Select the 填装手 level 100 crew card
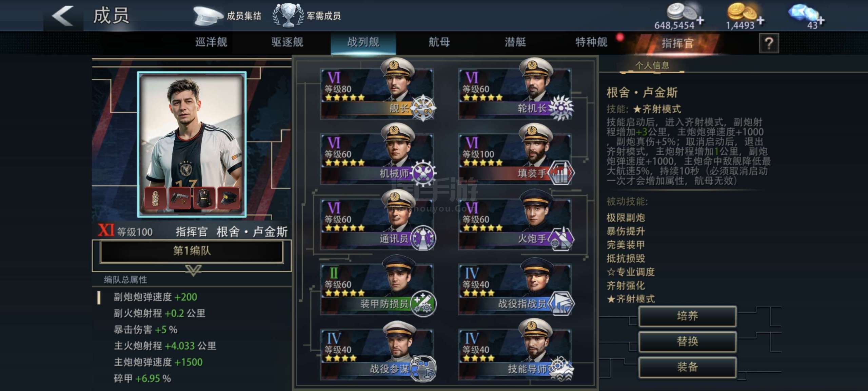 pyautogui.click(x=515, y=155)
